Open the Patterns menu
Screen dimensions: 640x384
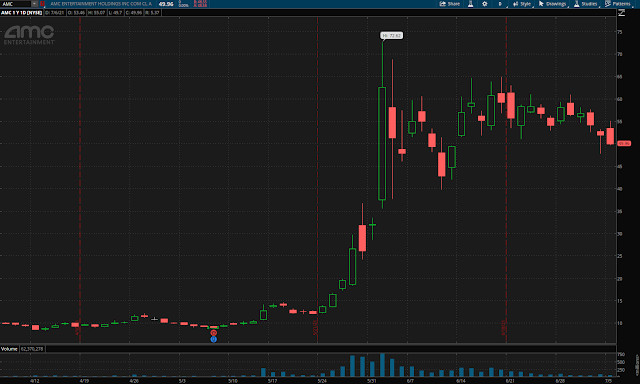tap(618, 4)
